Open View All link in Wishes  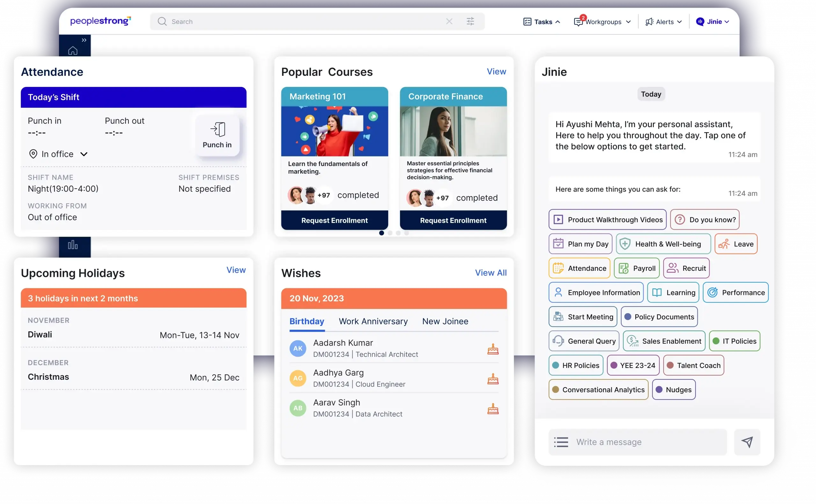click(x=491, y=273)
